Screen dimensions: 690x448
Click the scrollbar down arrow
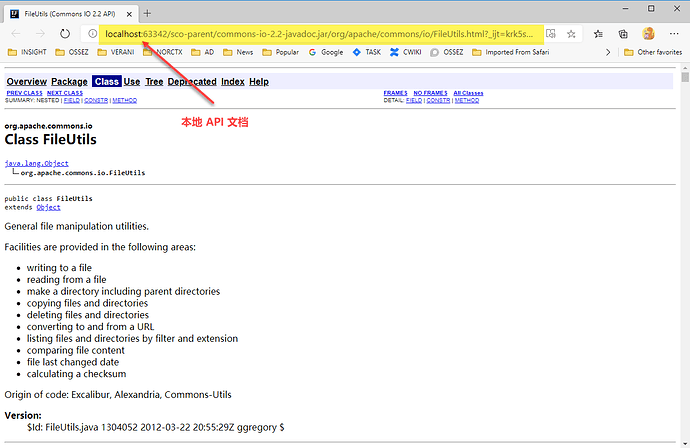[x=685, y=444]
